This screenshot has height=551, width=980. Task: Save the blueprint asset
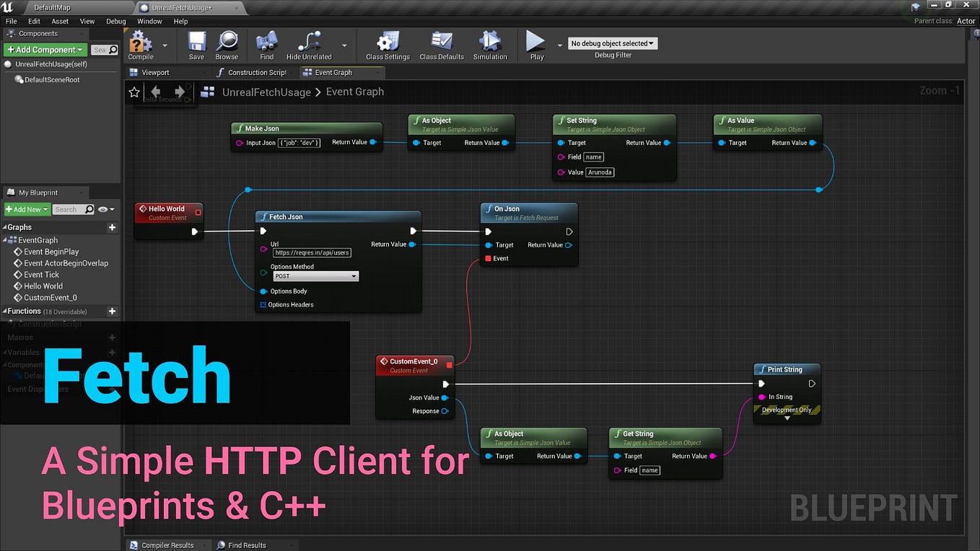(196, 45)
